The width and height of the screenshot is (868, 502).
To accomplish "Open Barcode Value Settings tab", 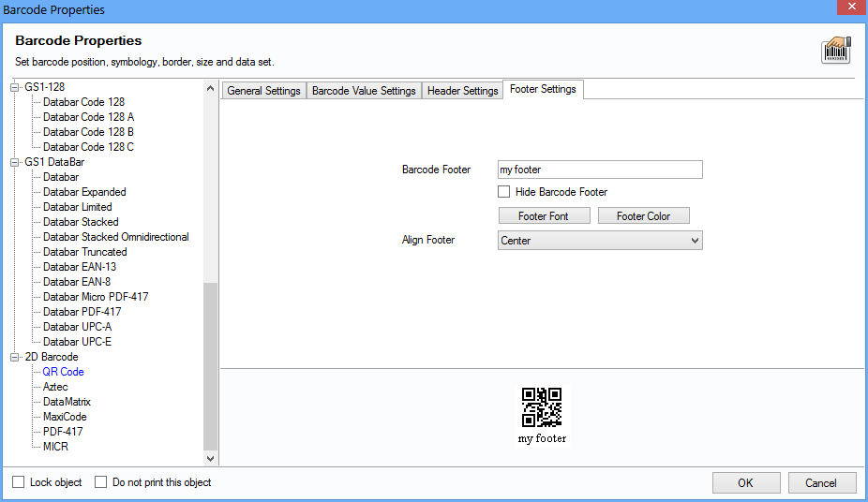I will pos(364,91).
